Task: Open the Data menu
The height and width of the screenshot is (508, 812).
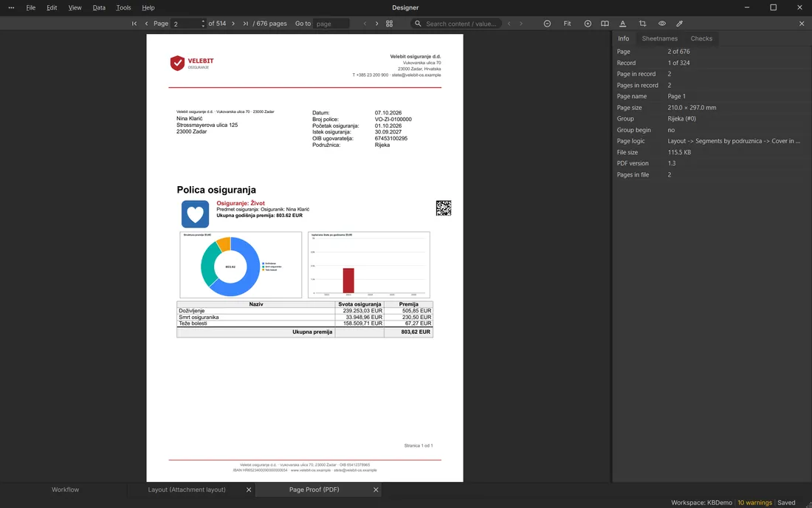Action: [x=99, y=8]
